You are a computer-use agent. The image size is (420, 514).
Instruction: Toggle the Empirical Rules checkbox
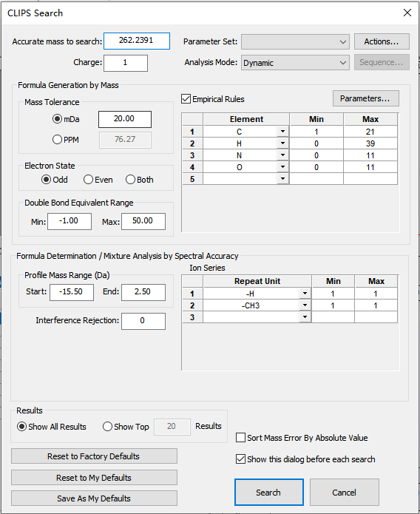(186, 98)
